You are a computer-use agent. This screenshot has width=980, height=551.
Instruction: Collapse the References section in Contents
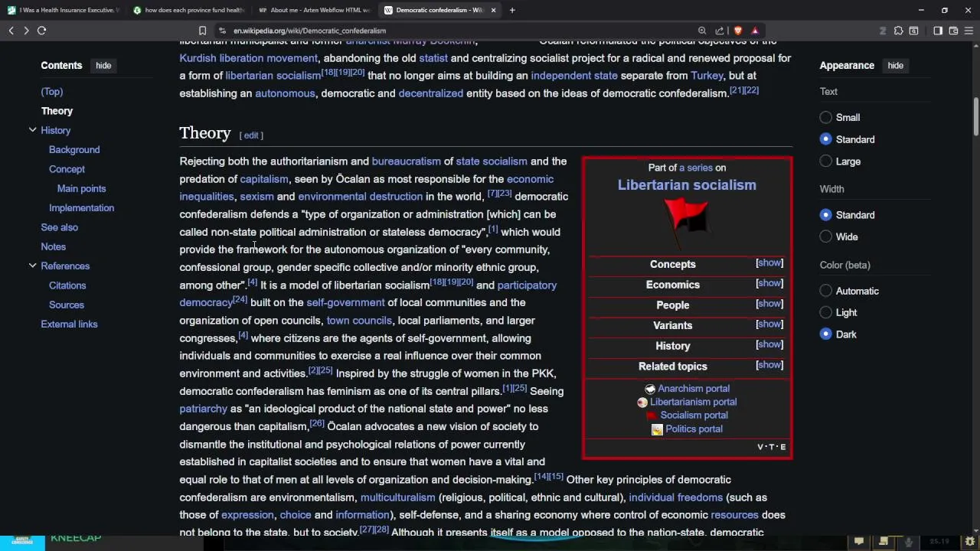tap(32, 266)
